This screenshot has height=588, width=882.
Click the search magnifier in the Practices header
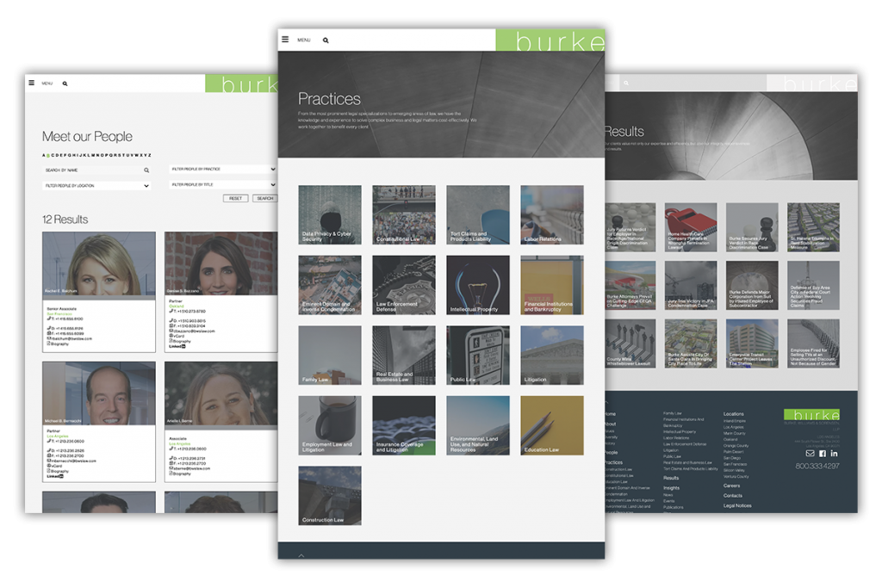[x=325, y=38]
